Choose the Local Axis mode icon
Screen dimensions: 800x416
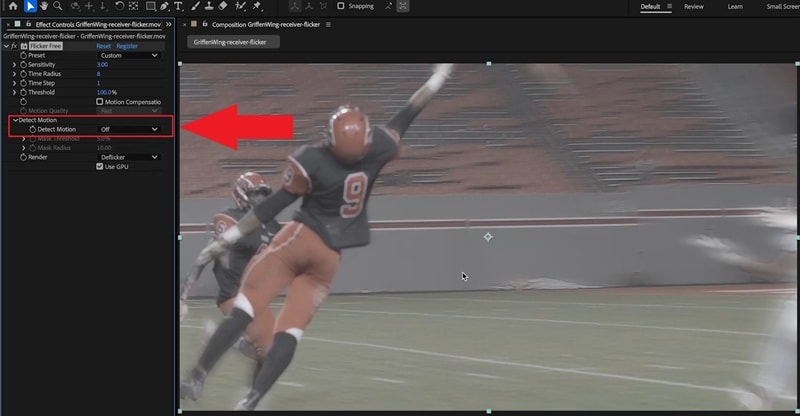(295, 6)
